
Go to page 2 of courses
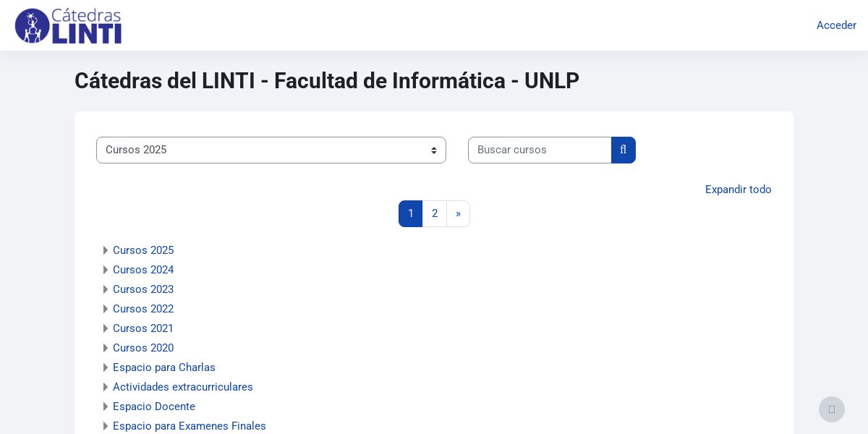point(435,213)
